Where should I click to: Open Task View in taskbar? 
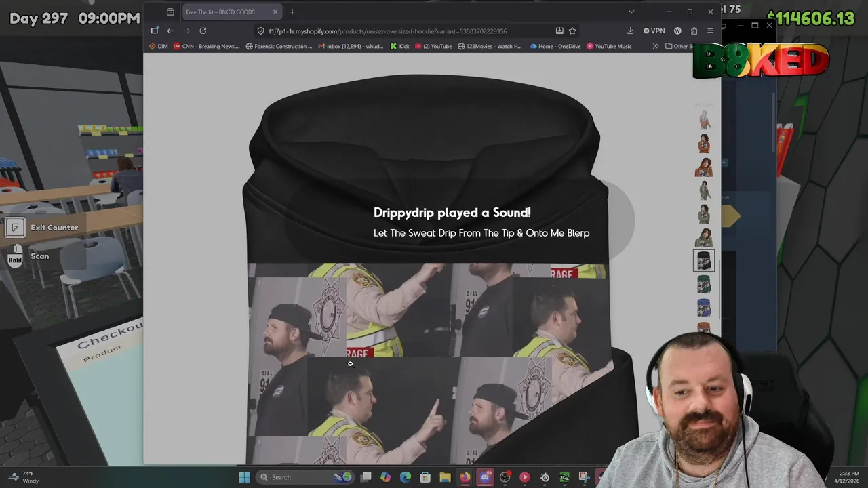(366, 477)
